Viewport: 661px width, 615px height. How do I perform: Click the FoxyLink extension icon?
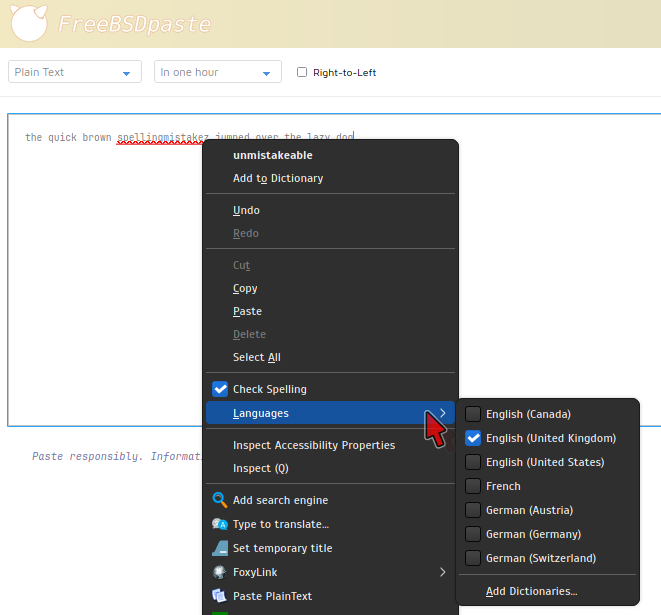pos(220,572)
